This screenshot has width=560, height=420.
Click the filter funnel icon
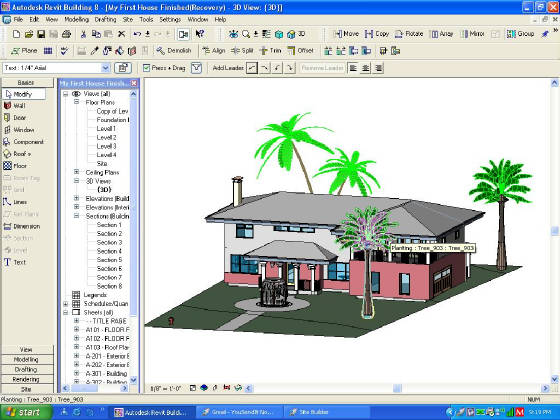pos(196,68)
